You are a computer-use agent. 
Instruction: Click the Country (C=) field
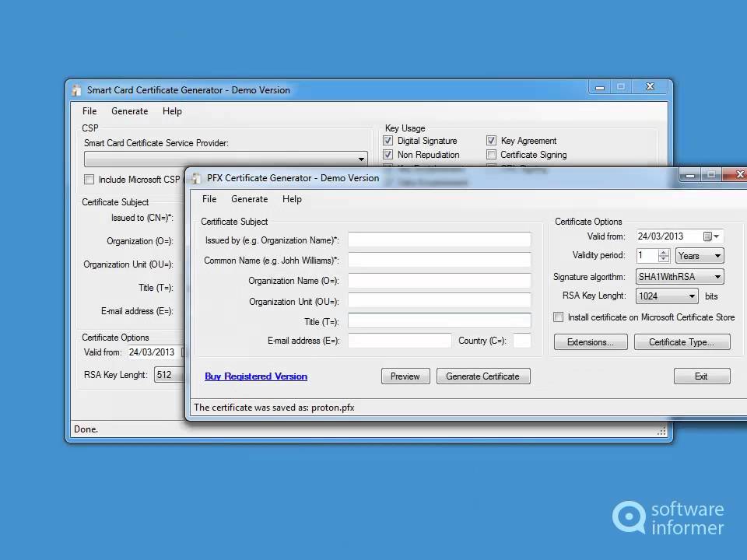pyautogui.click(x=521, y=341)
